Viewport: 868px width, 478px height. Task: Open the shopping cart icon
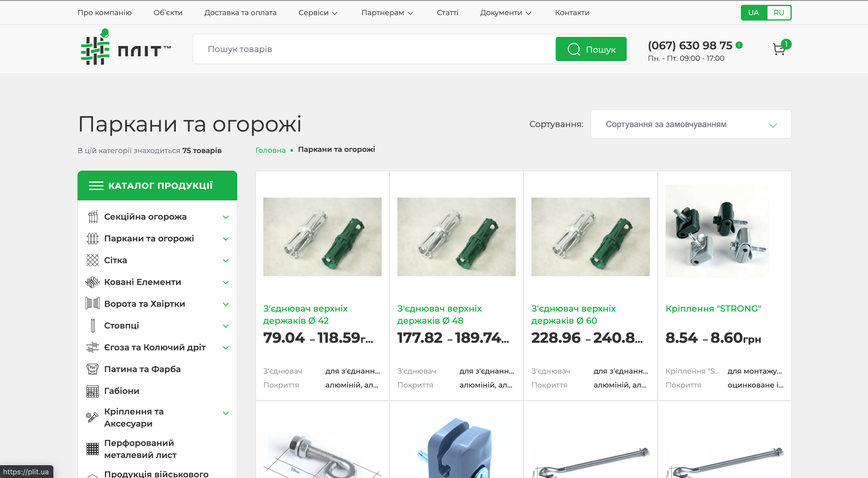tap(779, 49)
